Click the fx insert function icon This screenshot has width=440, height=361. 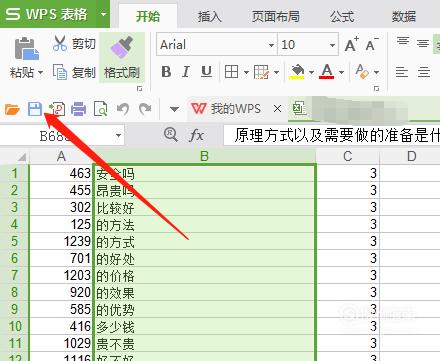[196, 135]
